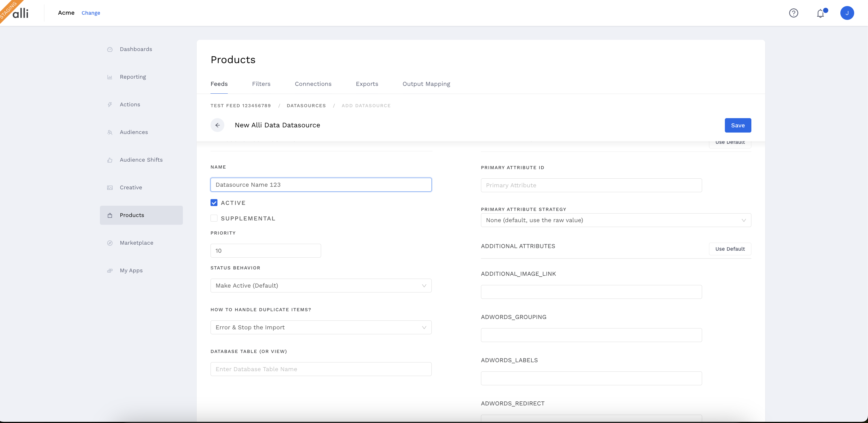Open the Status Behavior dropdown
The width and height of the screenshot is (868, 423).
(321, 286)
